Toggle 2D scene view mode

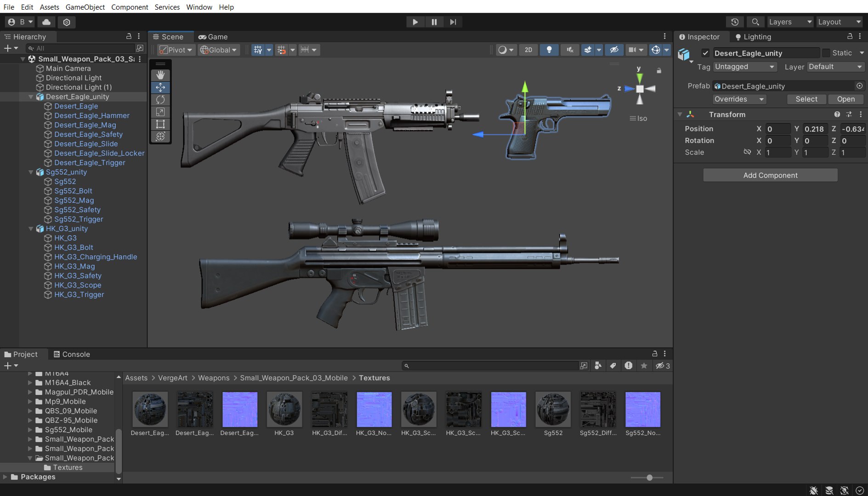click(x=528, y=50)
